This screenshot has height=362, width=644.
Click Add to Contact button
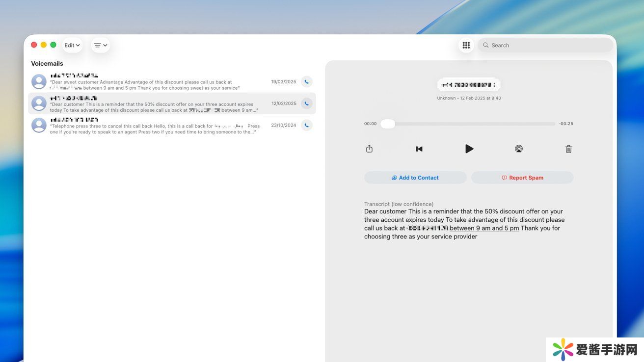click(415, 178)
